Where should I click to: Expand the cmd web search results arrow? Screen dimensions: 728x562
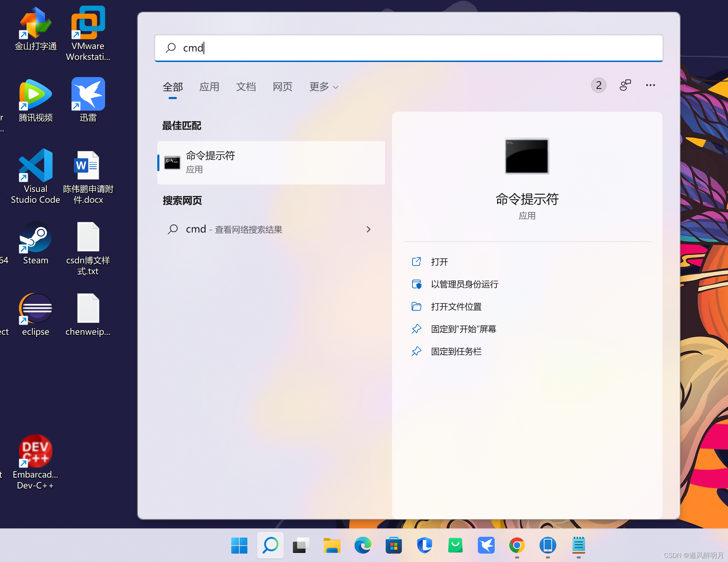369,229
